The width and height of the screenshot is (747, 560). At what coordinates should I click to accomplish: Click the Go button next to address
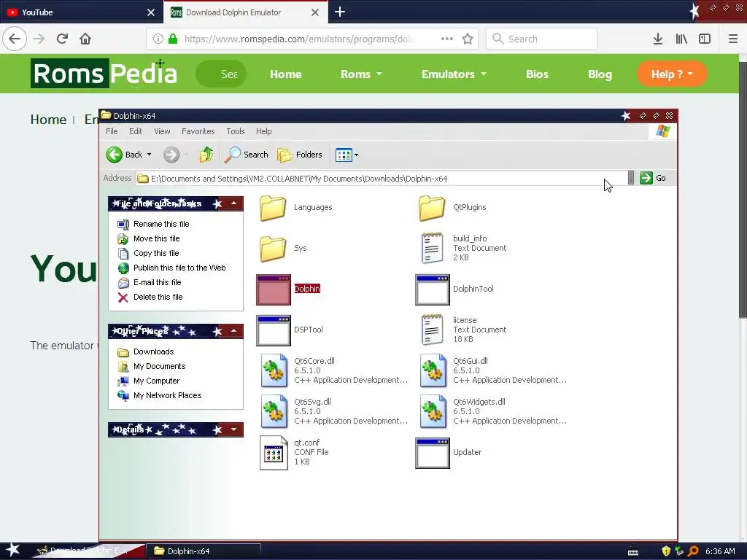(653, 178)
